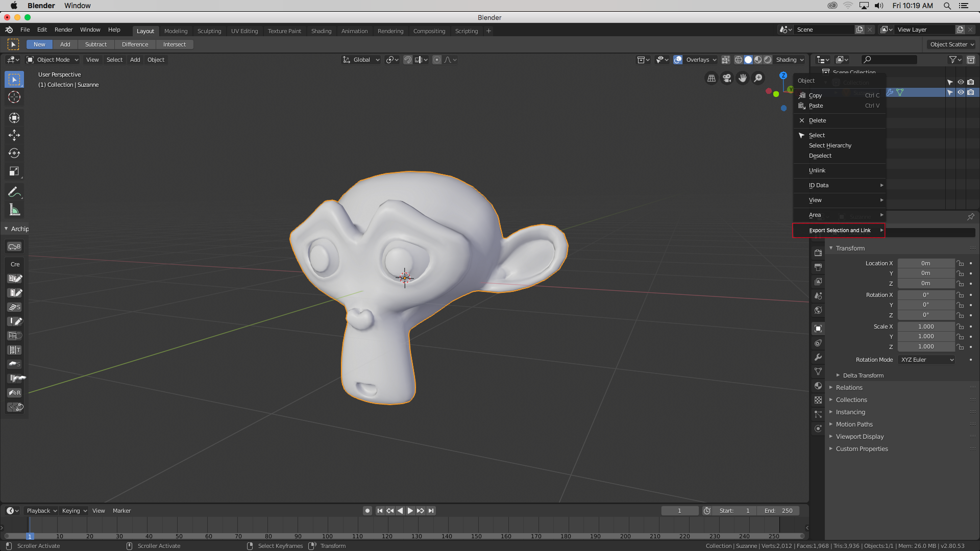
Task: Toggle perspective/orthographic grid icon
Action: click(x=712, y=78)
